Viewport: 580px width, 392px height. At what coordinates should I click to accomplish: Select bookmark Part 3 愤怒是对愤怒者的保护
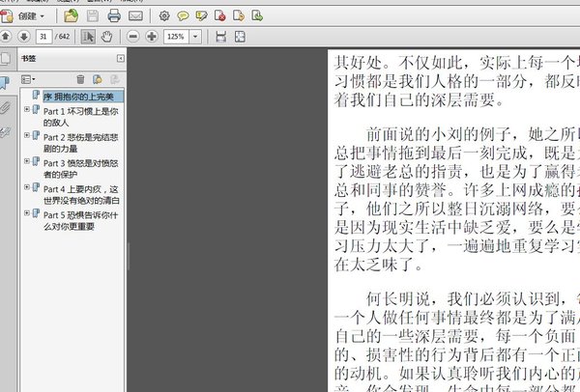[80, 168]
